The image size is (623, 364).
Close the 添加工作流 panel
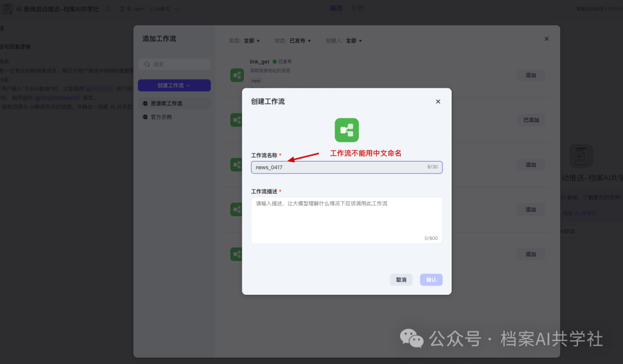(546, 39)
